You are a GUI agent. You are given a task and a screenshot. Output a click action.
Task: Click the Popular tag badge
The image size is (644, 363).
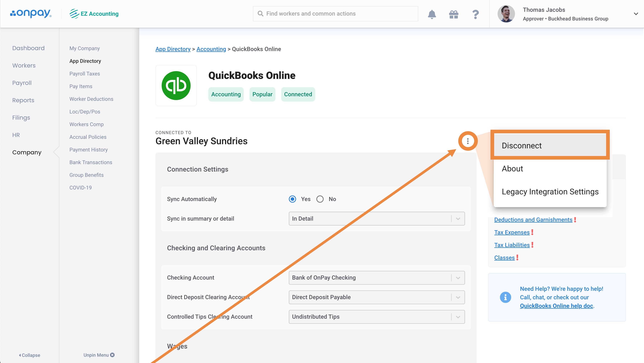(262, 94)
